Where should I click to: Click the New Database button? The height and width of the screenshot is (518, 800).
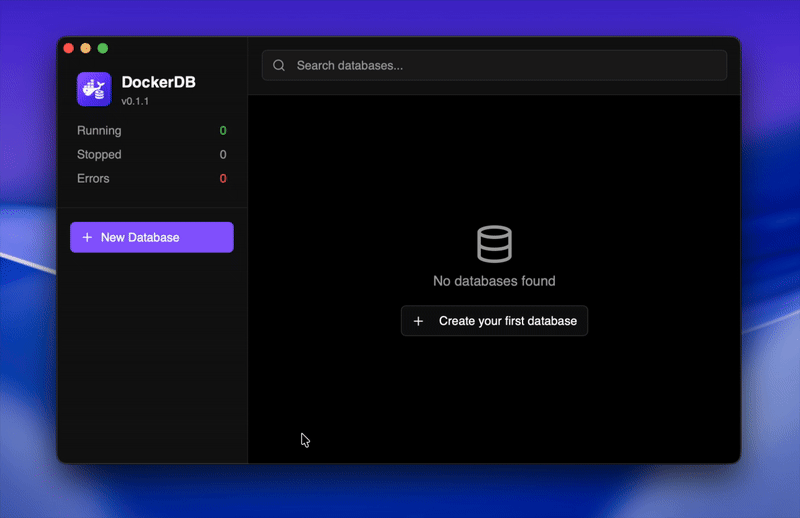[152, 237]
